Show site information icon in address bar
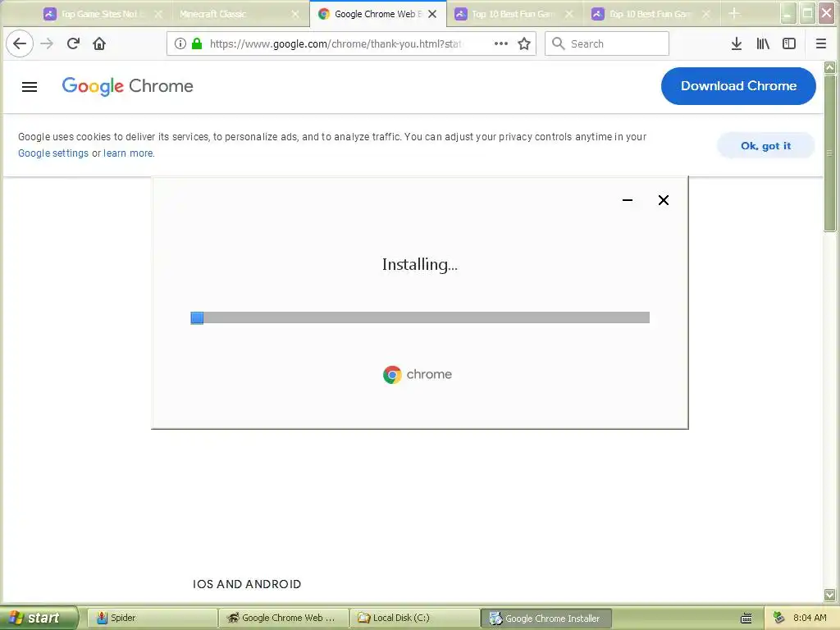Viewport: 840px width, 630px height. (180, 43)
